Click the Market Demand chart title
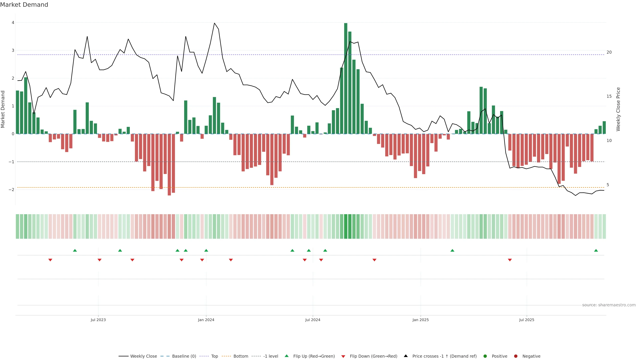 pos(24,5)
